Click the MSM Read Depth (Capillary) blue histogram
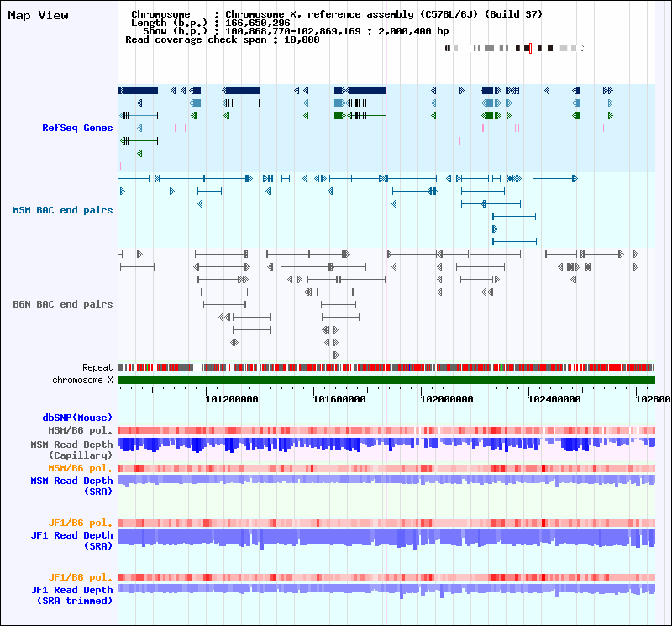Viewport: 672px width, 626px height. point(386,445)
